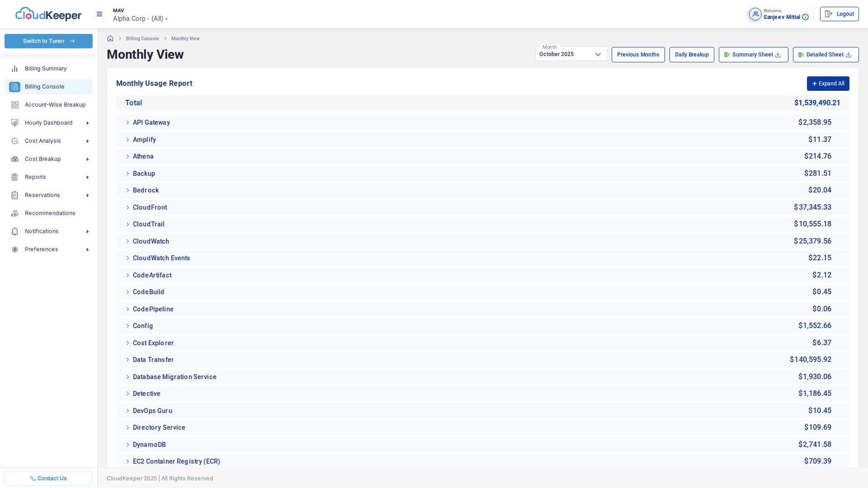Expand the Data Transfer row
This screenshot has height=488, width=868.
pos(127,360)
